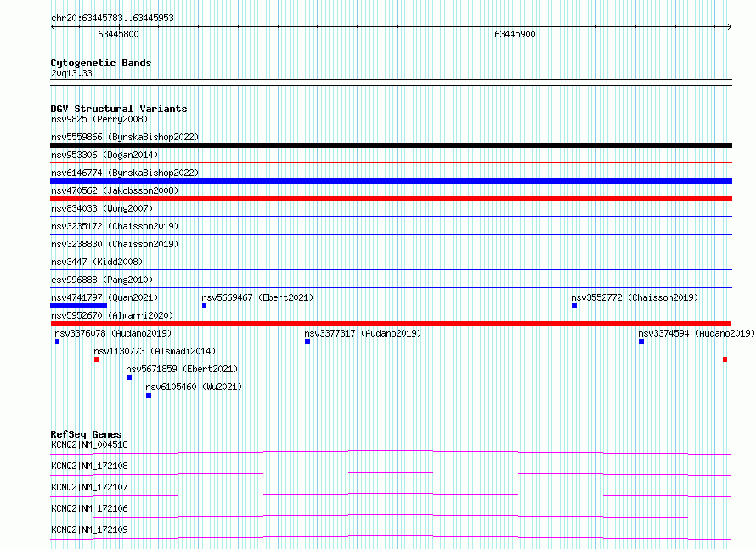Click nsv3377317 (Audano2019) label
The width and height of the screenshot is (756, 549).
coord(363,333)
